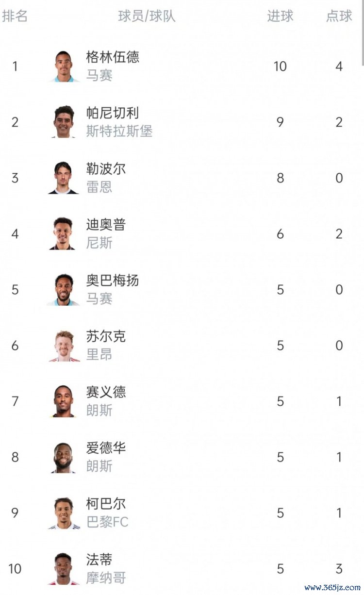Sort by 点球 column header
This screenshot has width=364, height=595.
(339, 16)
